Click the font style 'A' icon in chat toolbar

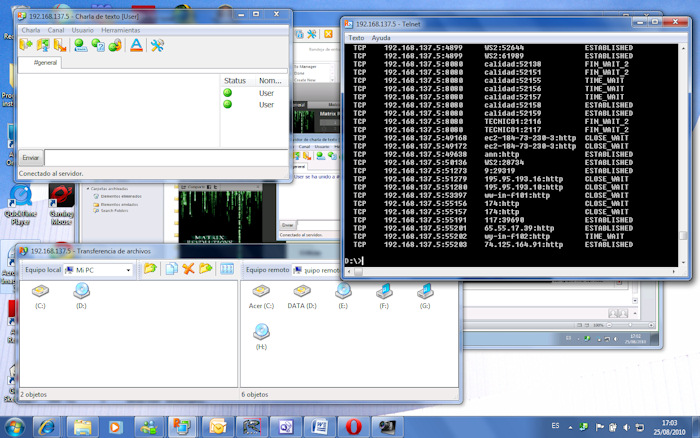point(136,45)
